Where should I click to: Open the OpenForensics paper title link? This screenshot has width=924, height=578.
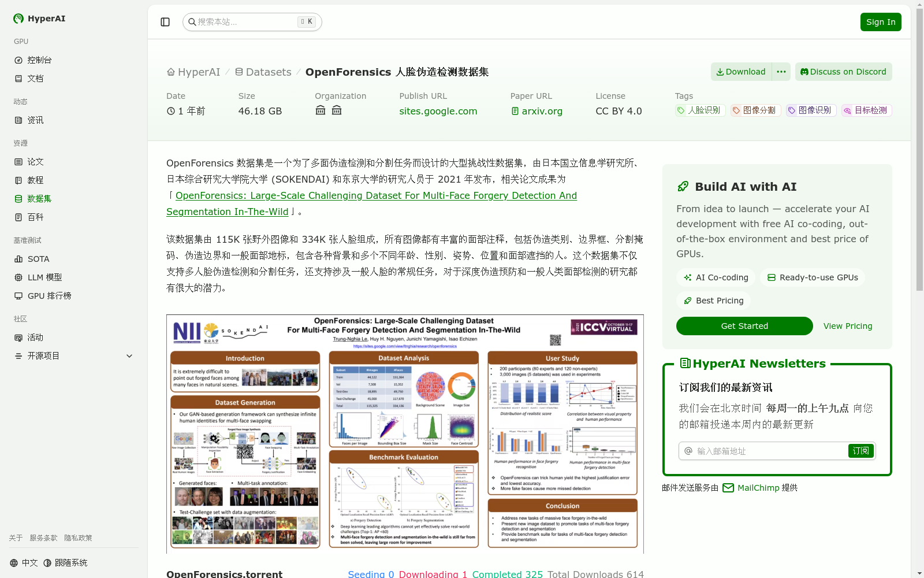(x=372, y=203)
